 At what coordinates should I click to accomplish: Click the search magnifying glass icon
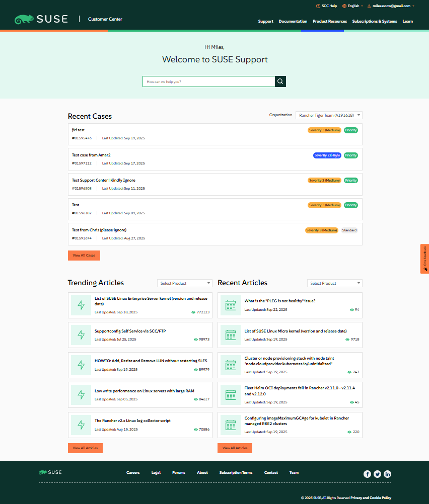pos(280,81)
